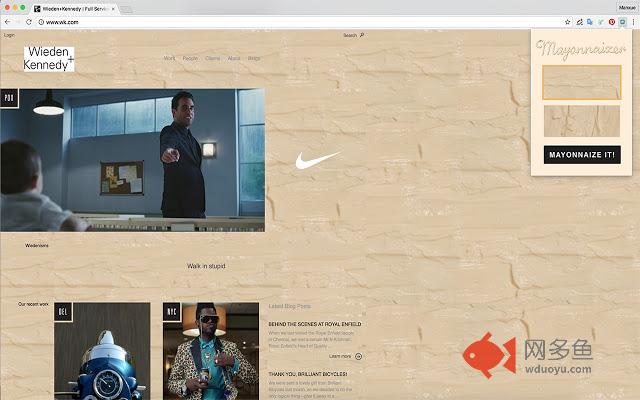Open the red circular extension icon
The width and height of the screenshot is (640, 400).
pyautogui.click(x=611, y=22)
